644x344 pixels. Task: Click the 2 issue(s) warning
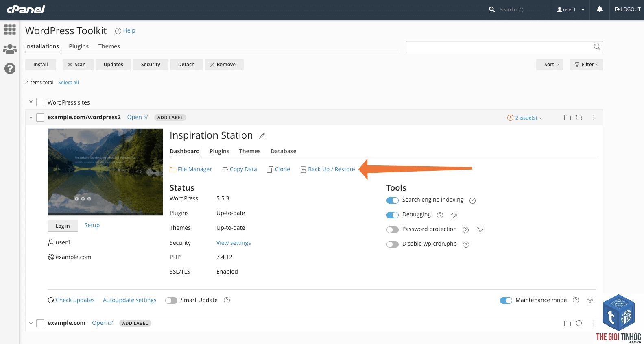point(524,118)
